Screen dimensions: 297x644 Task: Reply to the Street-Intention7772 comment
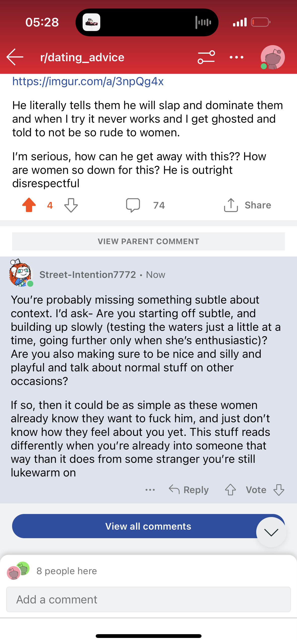(x=189, y=490)
